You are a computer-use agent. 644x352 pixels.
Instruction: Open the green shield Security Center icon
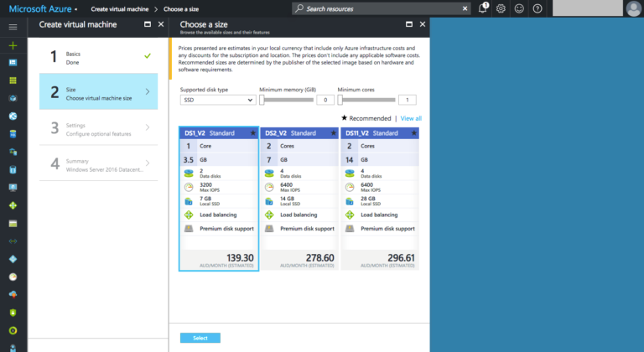[x=13, y=313]
